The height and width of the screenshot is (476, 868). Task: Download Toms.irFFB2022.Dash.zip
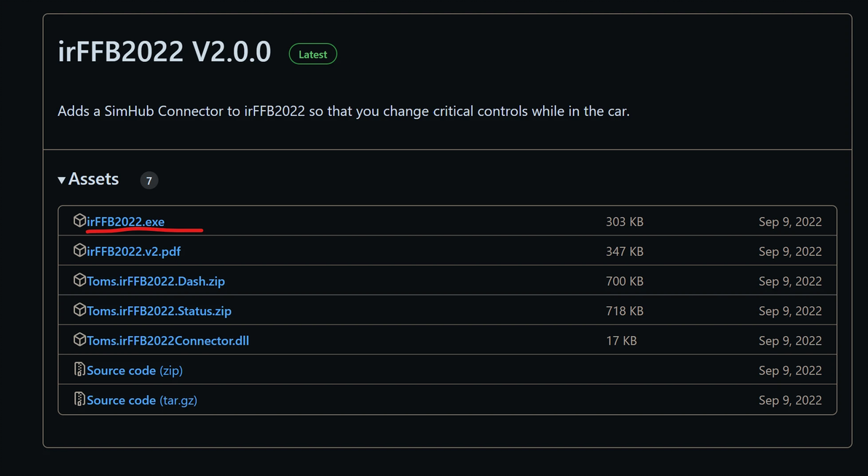161,281
